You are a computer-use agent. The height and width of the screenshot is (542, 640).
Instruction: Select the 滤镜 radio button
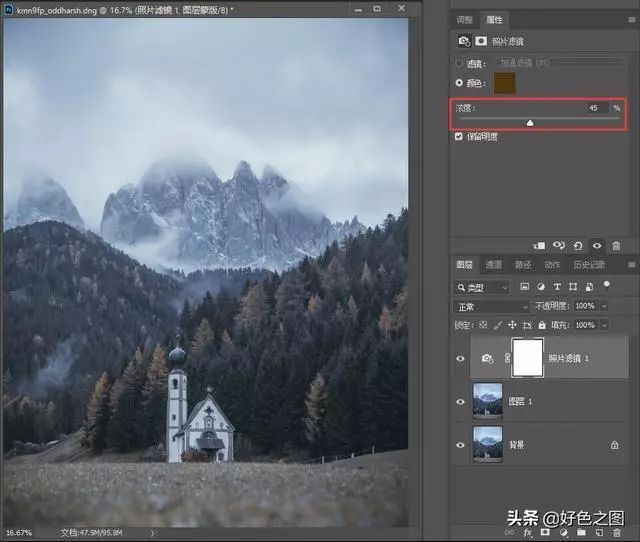click(459, 62)
